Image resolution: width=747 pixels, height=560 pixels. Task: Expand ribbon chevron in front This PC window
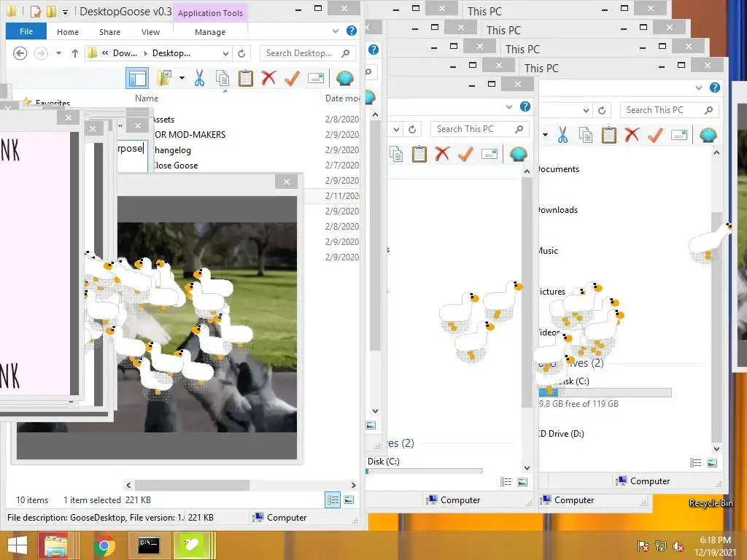(x=698, y=87)
